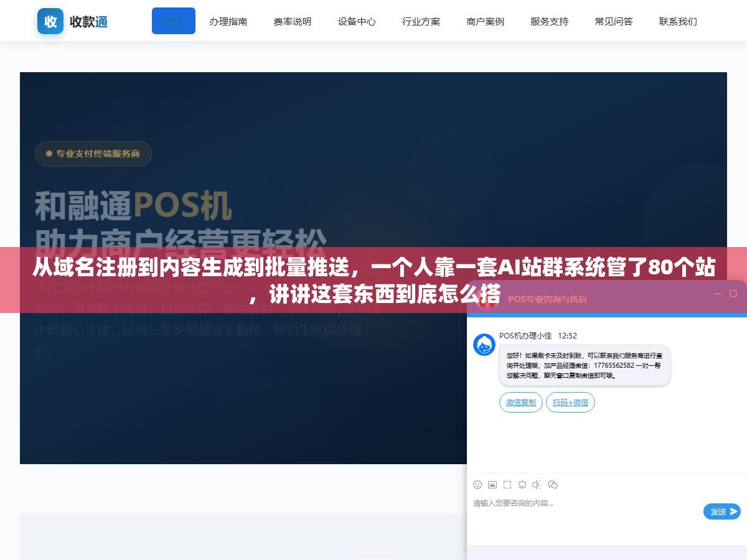Open 行业方案 from the nav bar
Image resolution: width=747 pixels, height=560 pixels.
tap(421, 21)
